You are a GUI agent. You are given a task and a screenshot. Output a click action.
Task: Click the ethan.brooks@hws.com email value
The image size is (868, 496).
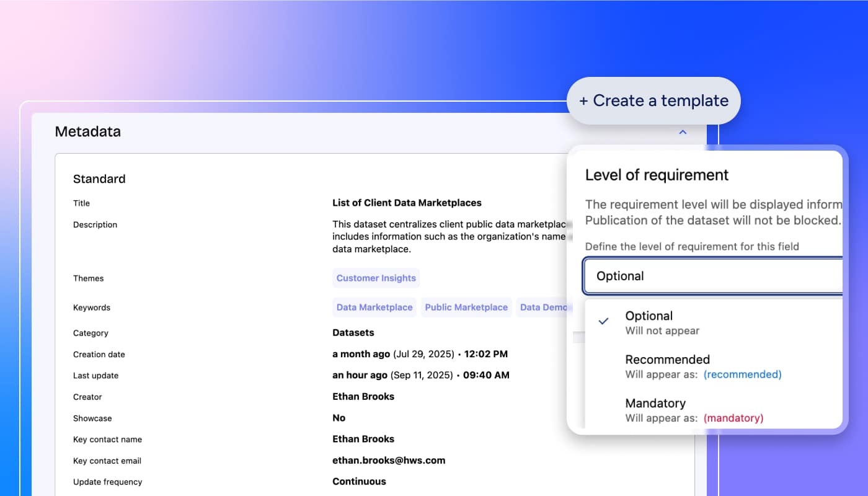point(389,461)
